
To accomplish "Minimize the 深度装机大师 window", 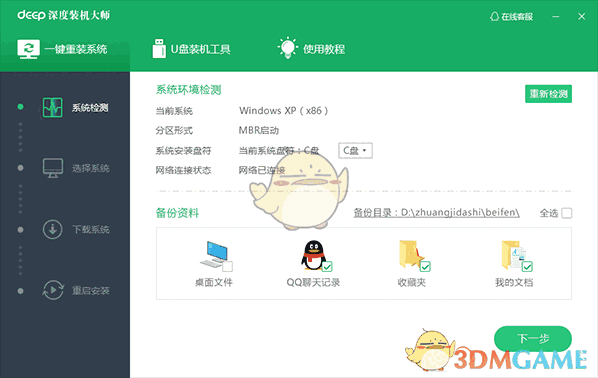I will [556, 16].
